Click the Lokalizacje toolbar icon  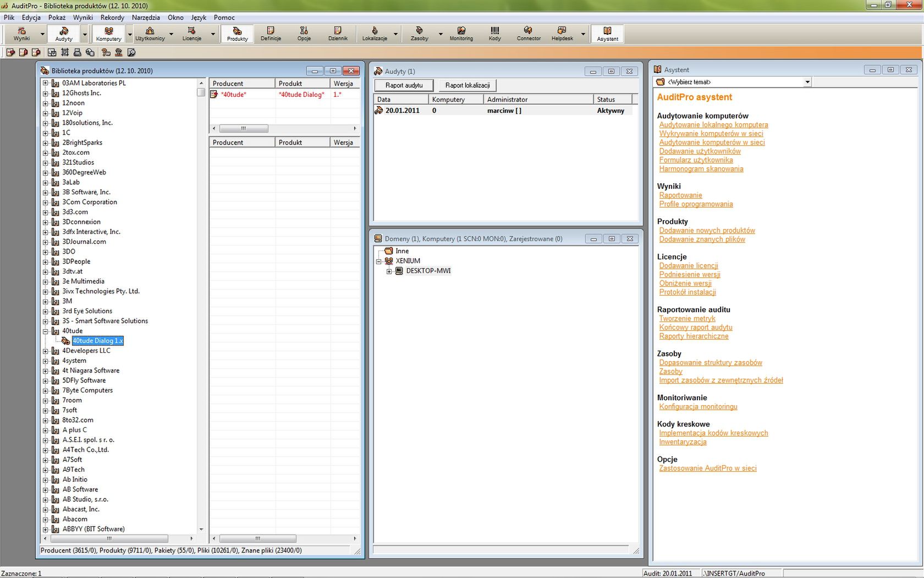tap(375, 34)
